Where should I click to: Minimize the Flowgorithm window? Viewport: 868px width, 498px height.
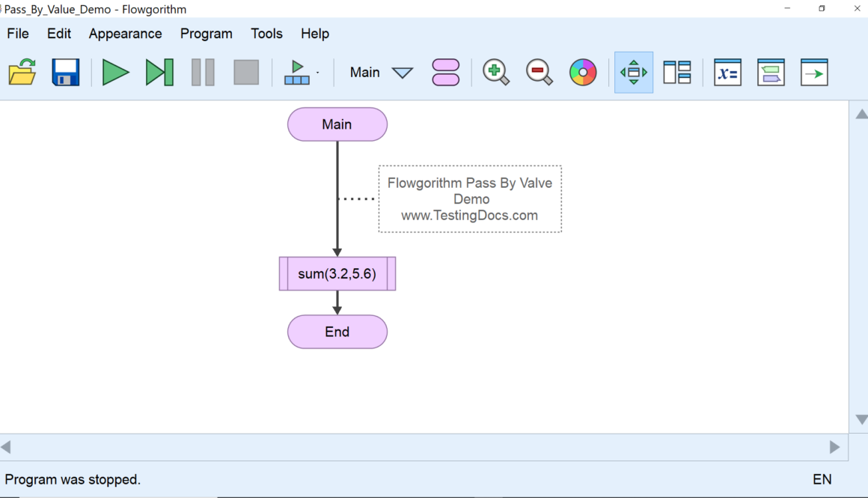click(787, 8)
